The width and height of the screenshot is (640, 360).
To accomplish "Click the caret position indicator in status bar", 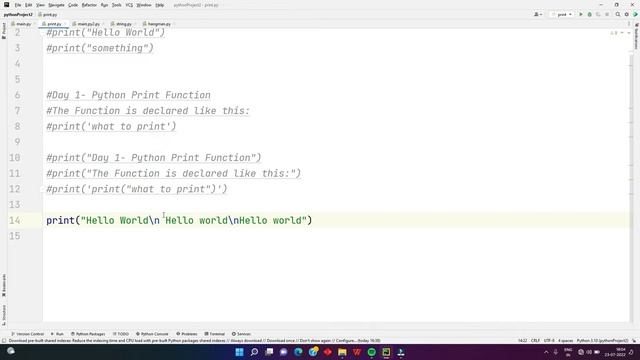I will pos(522,340).
